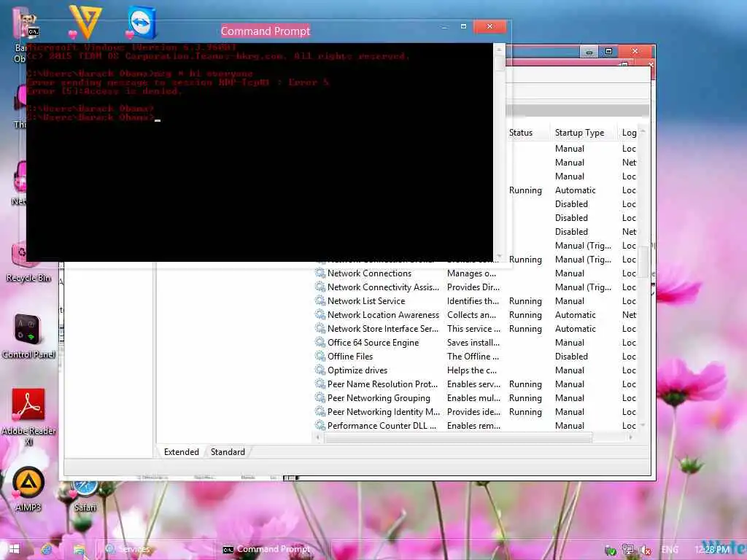Open File Explorer from the taskbar
The image size is (747, 560).
pos(79,550)
